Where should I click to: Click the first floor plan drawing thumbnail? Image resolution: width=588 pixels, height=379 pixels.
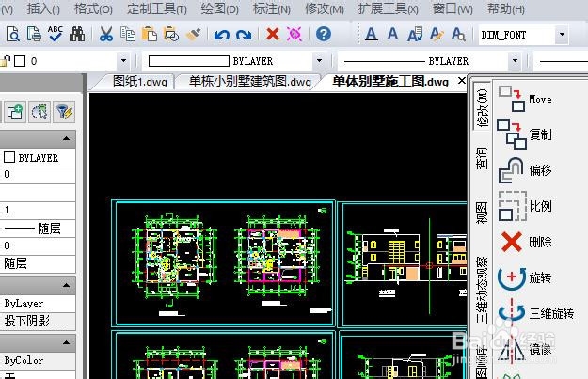coord(174,257)
